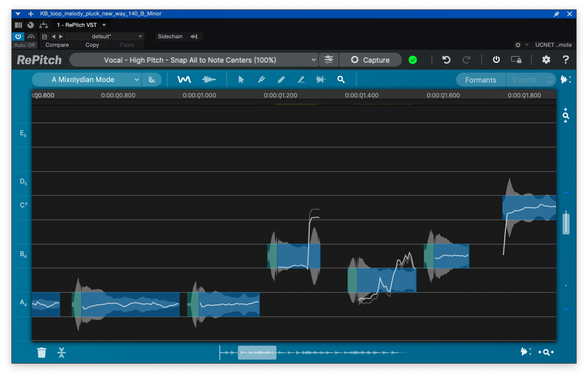Toggle the Auto: Off automation mode
Screen dimensions: 588x377
click(25, 45)
